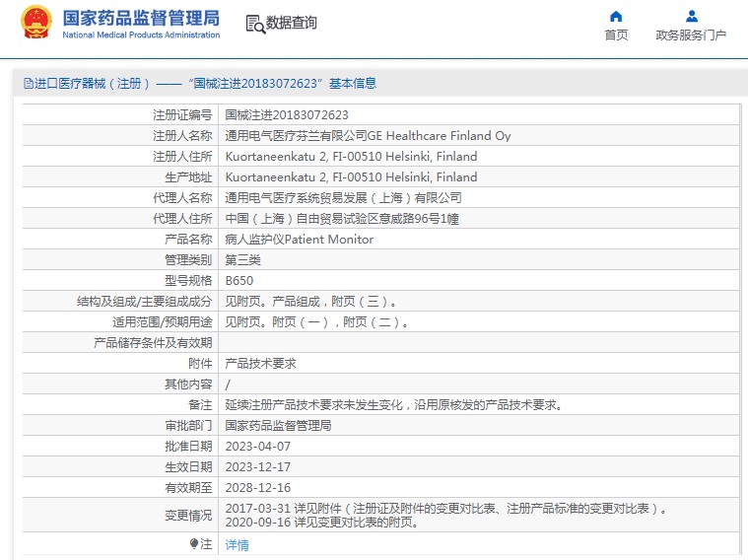Click the 产品储存条件及有效期 label
This screenshot has height=560, width=748.
[x=153, y=343]
